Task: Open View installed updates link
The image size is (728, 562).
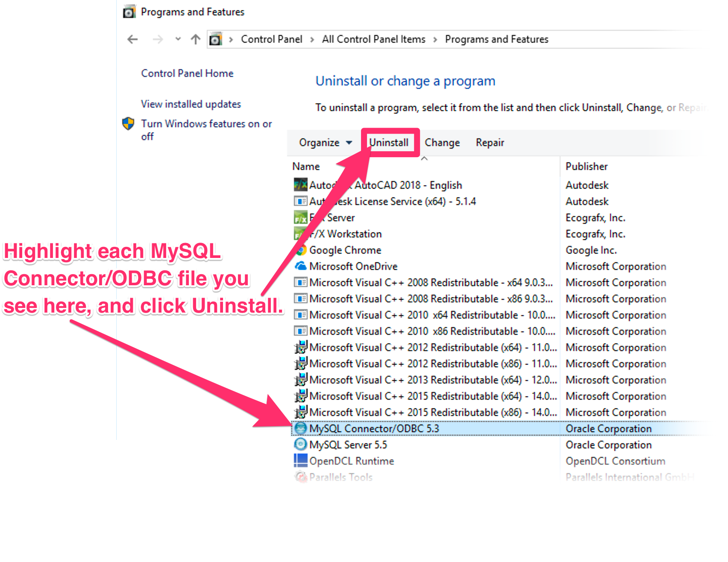Action: tap(191, 104)
